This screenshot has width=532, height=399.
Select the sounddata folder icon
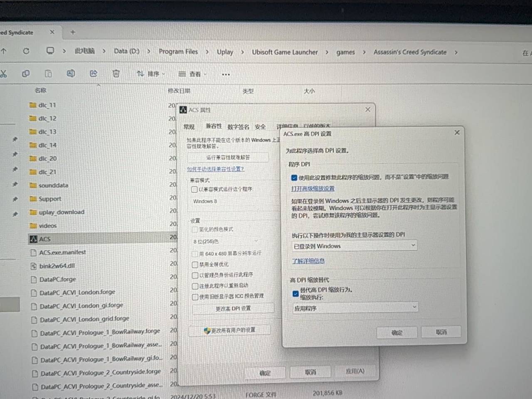(33, 185)
